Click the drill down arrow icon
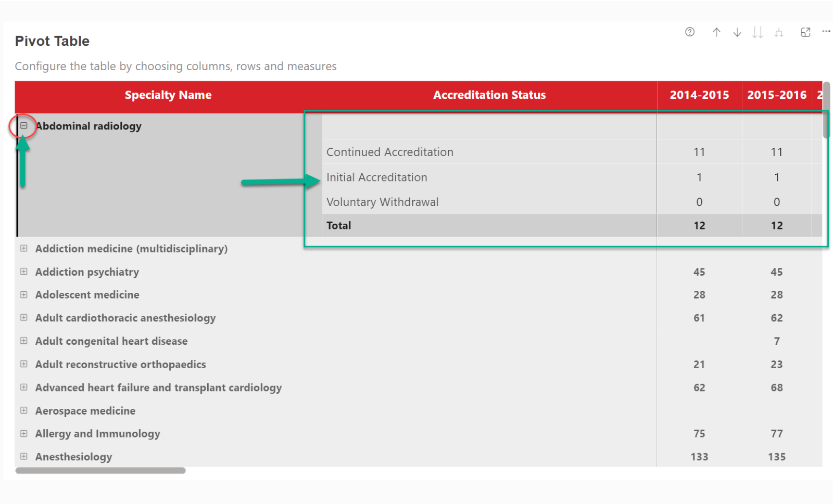This screenshot has width=833, height=504. pyautogui.click(x=737, y=32)
